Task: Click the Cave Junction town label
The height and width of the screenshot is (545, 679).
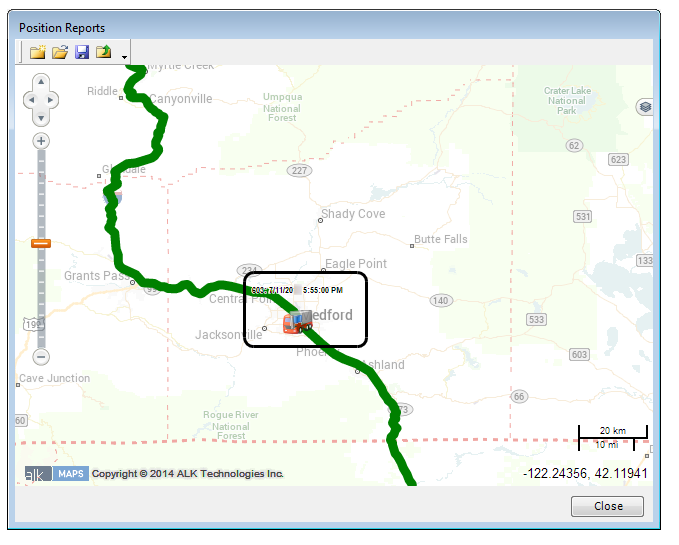Action: click(x=55, y=378)
